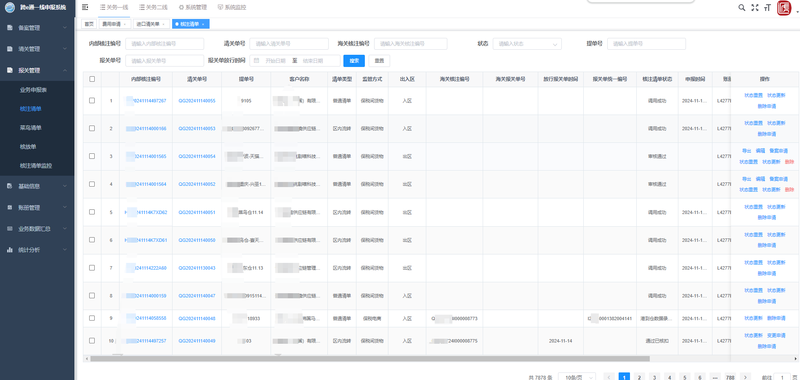Image resolution: width=800 pixels, height=380 pixels.
Task: Focus the 清关单号 input field
Action: [289, 44]
